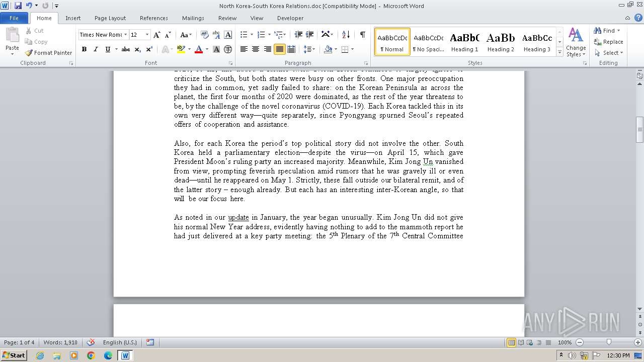This screenshot has height=362, width=644.
Task: Switch to Print Layout view
Action: click(x=511, y=342)
